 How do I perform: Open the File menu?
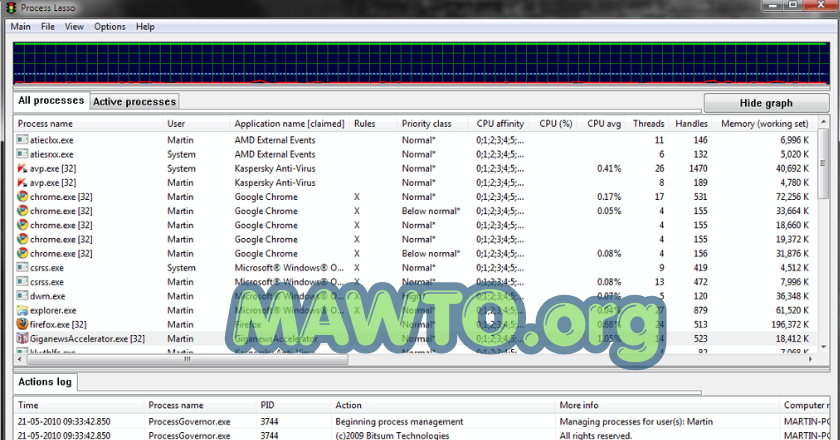(x=48, y=27)
